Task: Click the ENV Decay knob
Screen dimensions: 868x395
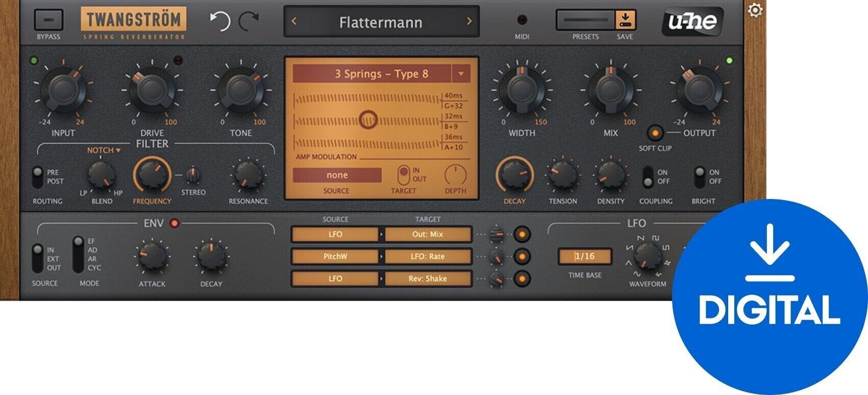Action: (x=211, y=257)
